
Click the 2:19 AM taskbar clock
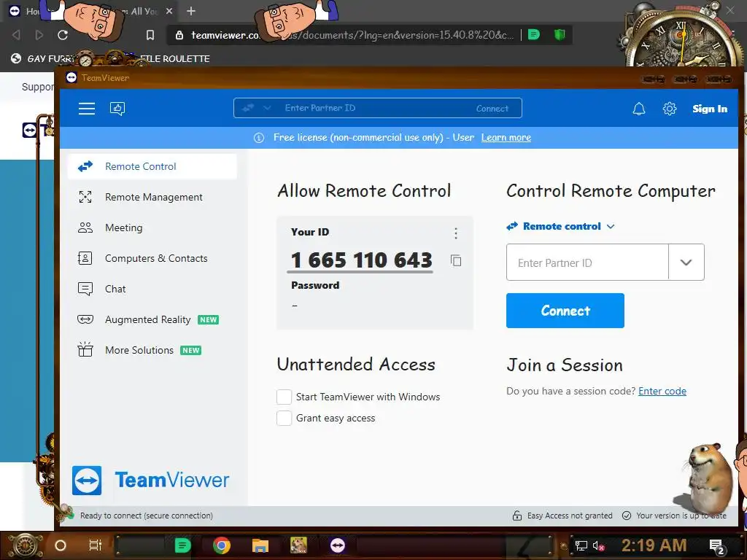pyautogui.click(x=654, y=545)
